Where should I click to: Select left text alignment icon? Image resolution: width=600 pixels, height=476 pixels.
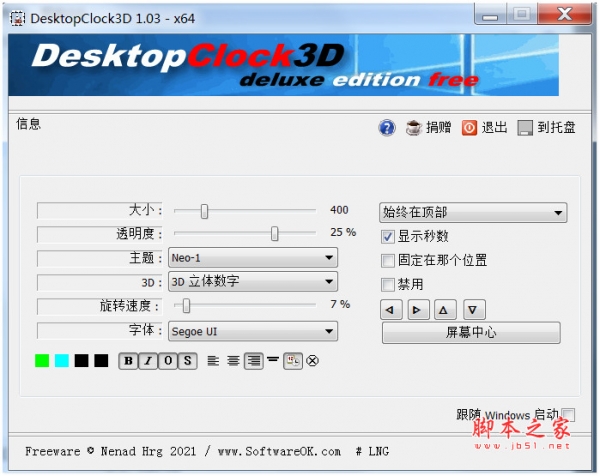(213, 360)
